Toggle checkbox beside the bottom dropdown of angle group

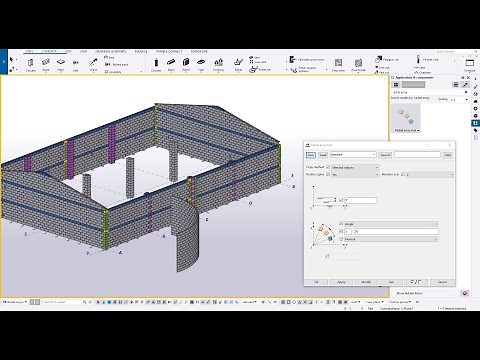point(341,239)
